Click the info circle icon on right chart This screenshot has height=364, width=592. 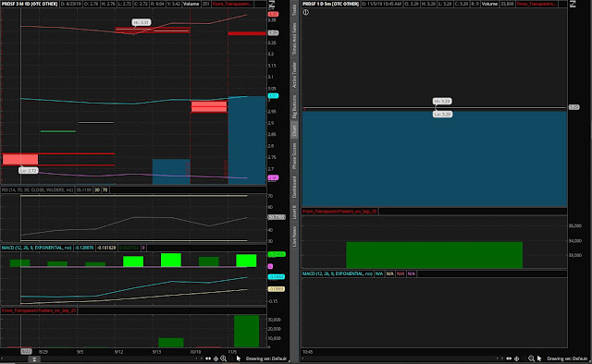point(306,12)
